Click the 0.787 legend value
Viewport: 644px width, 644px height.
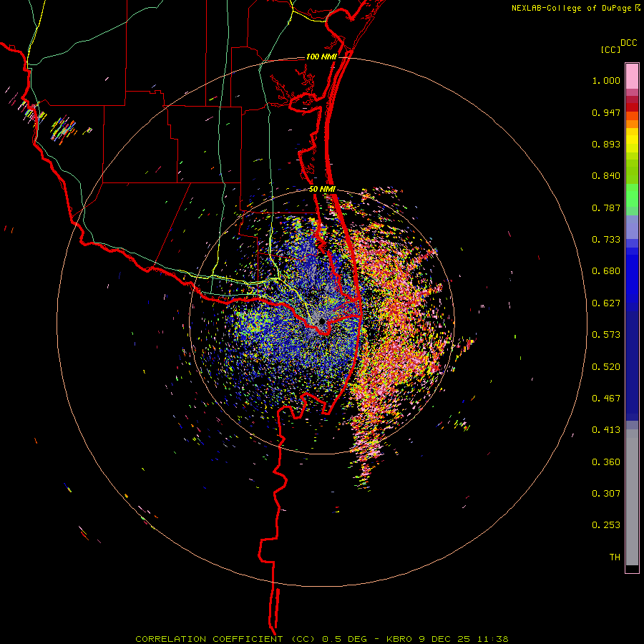pyautogui.click(x=606, y=208)
